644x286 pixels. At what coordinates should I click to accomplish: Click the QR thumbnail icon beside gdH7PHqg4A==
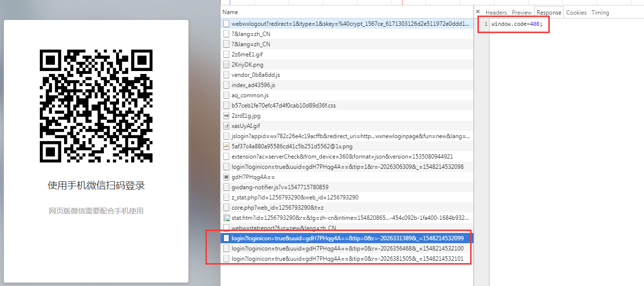(226, 177)
